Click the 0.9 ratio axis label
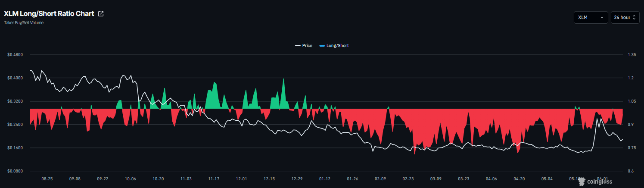Viewport: 644px width, 188px height. (631, 125)
